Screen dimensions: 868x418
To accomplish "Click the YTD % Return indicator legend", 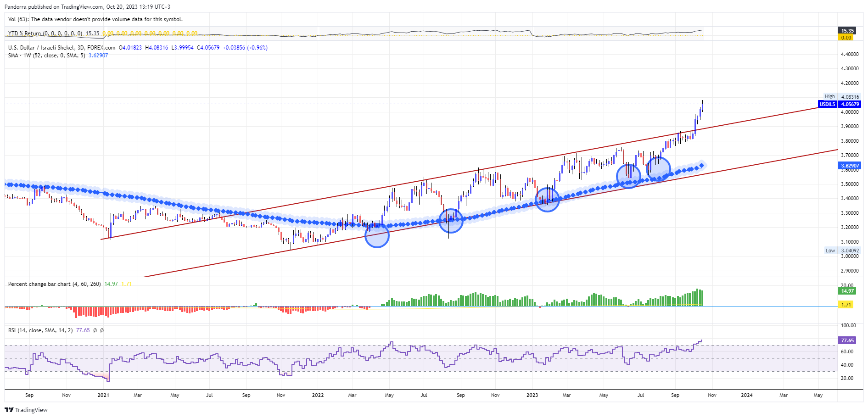I will [45, 33].
